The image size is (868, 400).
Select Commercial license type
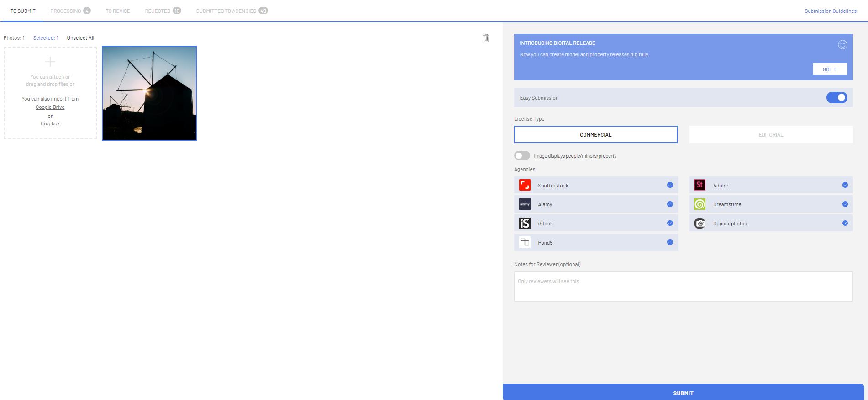[x=595, y=134]
